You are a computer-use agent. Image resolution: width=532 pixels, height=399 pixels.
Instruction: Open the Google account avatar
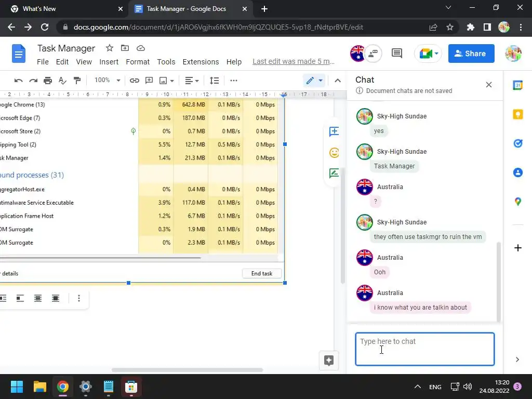tap(513, 54)
